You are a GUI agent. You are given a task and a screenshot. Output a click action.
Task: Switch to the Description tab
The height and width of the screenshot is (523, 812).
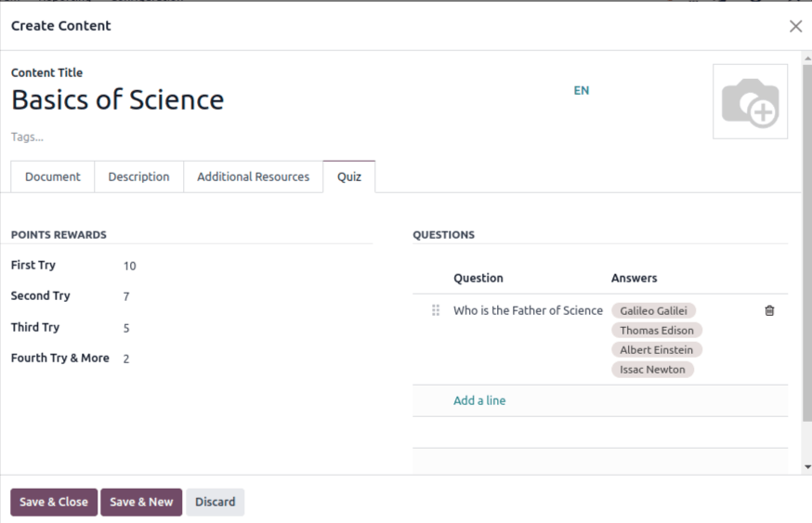tap(138, 177)
